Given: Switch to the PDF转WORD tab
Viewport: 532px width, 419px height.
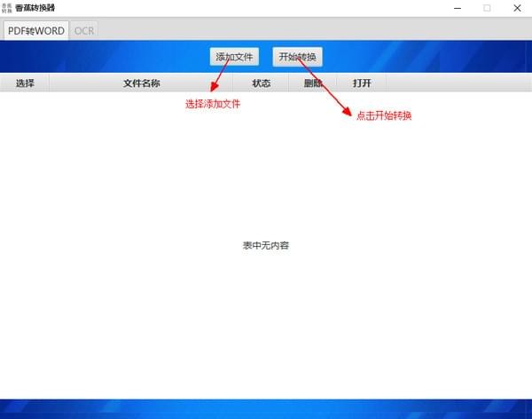Looking at the screenshot, I should (36, 30).
